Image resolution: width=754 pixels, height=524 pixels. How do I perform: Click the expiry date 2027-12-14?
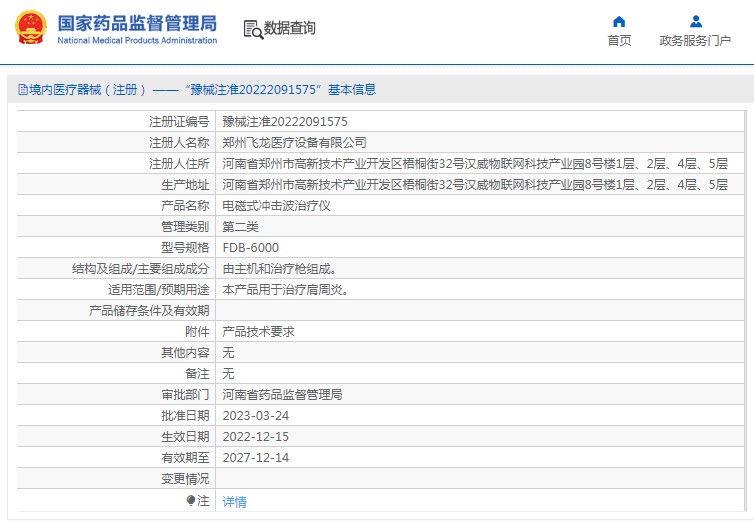[255, 457]
